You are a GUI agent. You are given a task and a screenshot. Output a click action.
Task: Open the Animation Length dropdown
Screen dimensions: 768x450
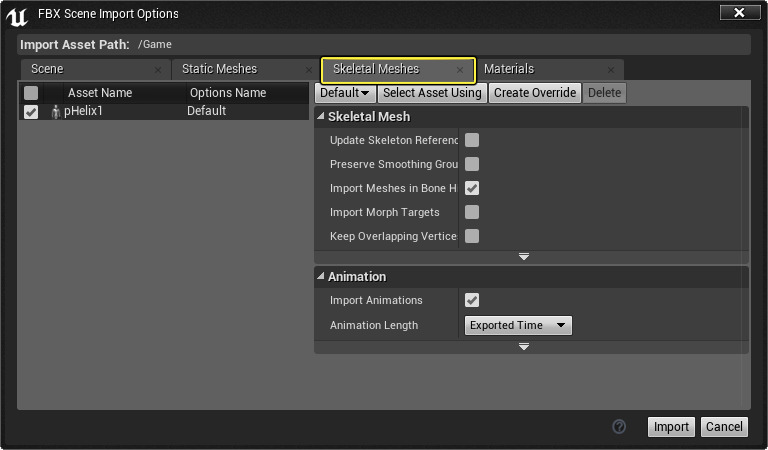coord(518,325)
